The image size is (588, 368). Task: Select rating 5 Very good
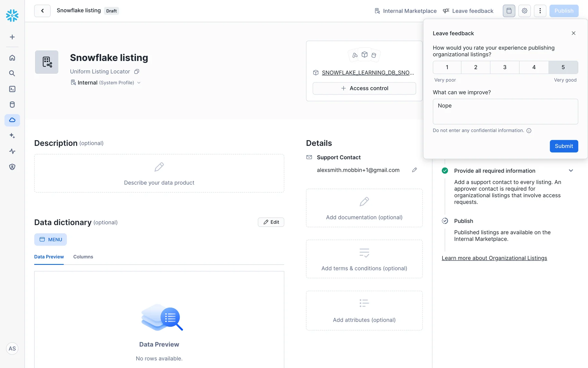pyautogui.click(x=563, y=67)
